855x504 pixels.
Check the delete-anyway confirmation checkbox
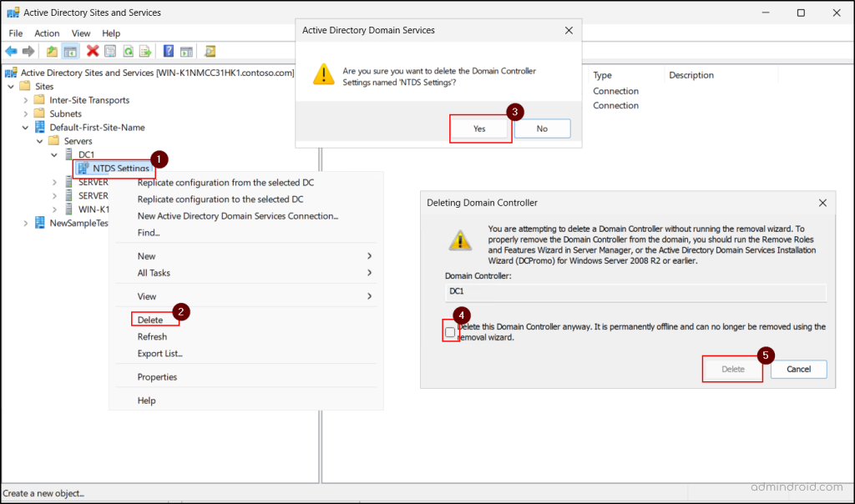450,330
